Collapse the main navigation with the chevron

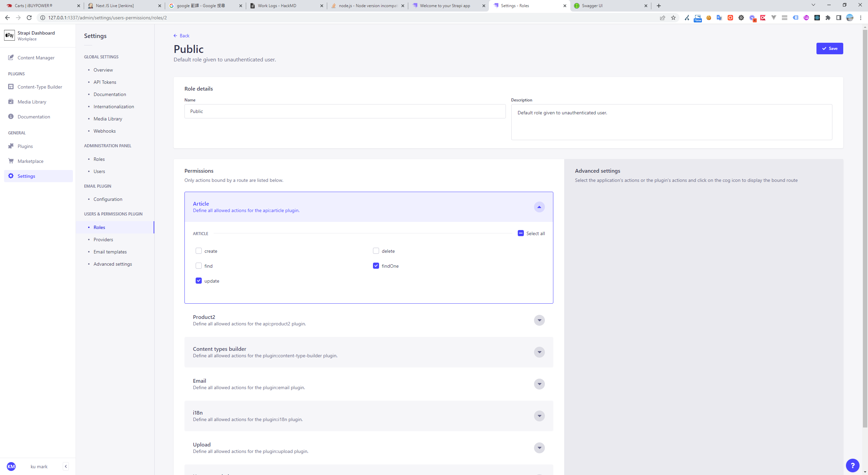click(x=66, y=466)
